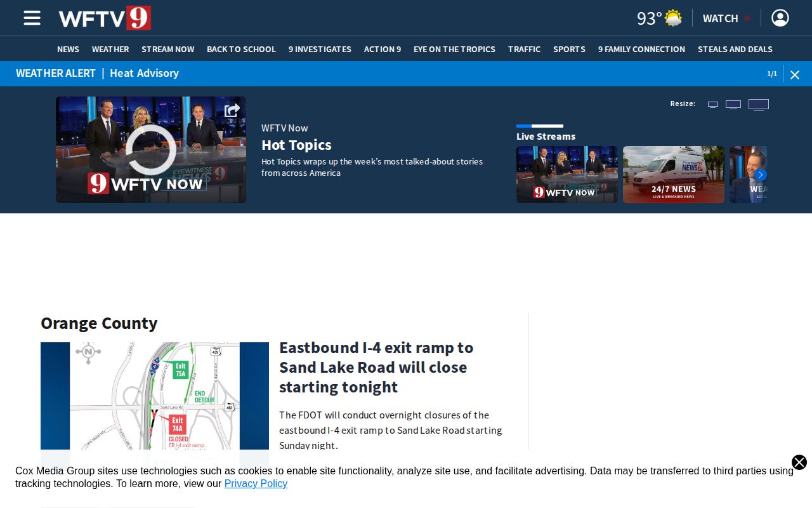
Task: Open 9 Family Connection section
Action: 641,49
